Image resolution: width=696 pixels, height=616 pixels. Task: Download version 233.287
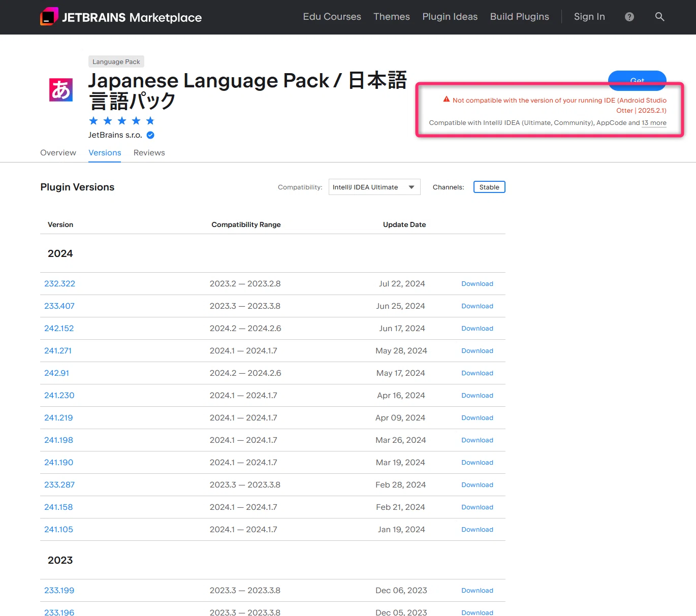[477, 485]
